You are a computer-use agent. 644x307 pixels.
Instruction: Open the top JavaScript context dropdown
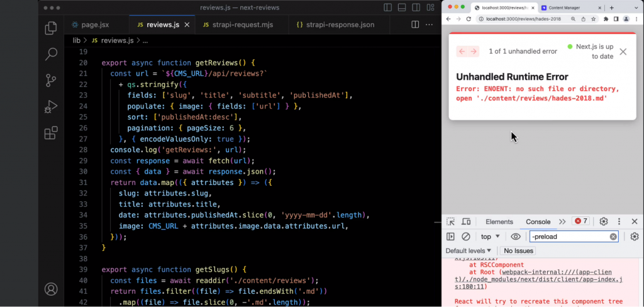tap(491, 237)
